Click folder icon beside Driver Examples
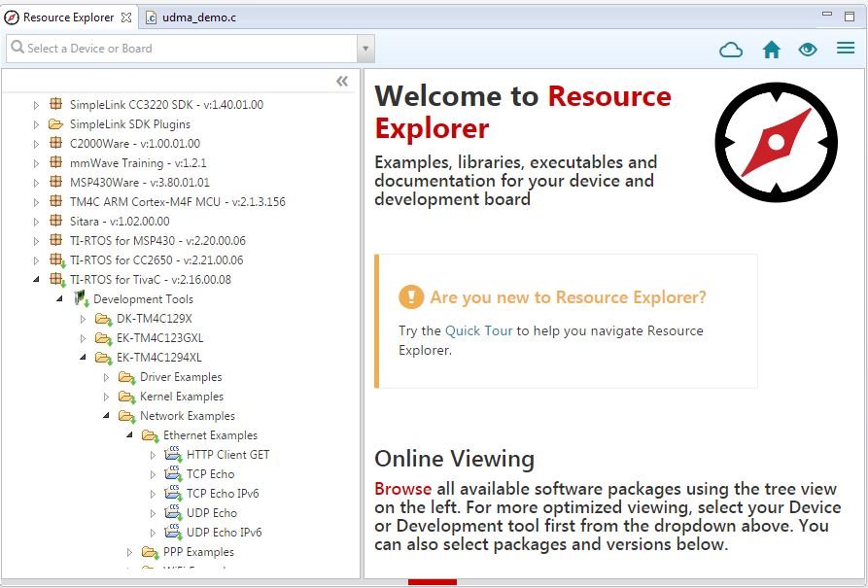The height and width of the screenshot is (588, 868). point(126,378)
